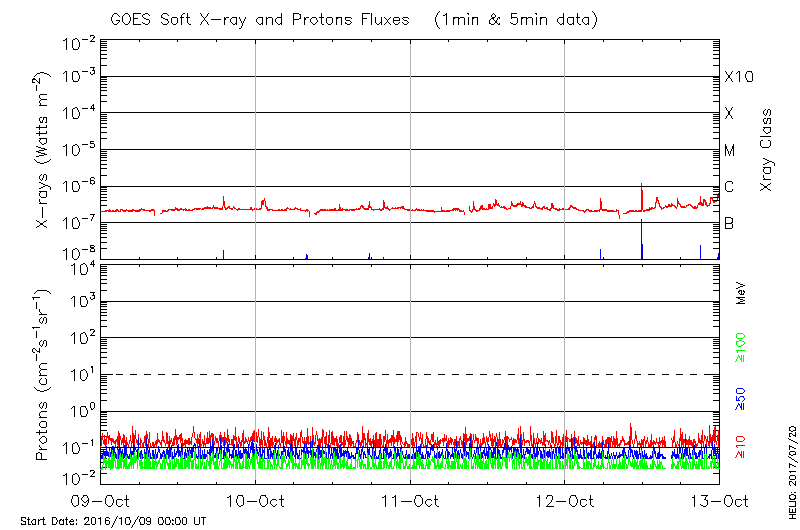Click the 'C' X-ray class label
The width and height of the screenshot is (800, 530).
coord(730,187)
